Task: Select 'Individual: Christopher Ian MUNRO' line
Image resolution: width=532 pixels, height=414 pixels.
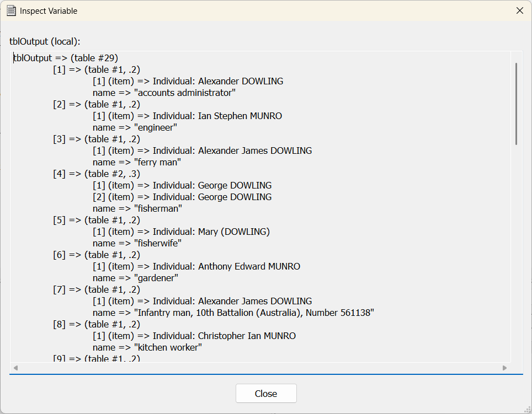Action: tap(194, 336)
